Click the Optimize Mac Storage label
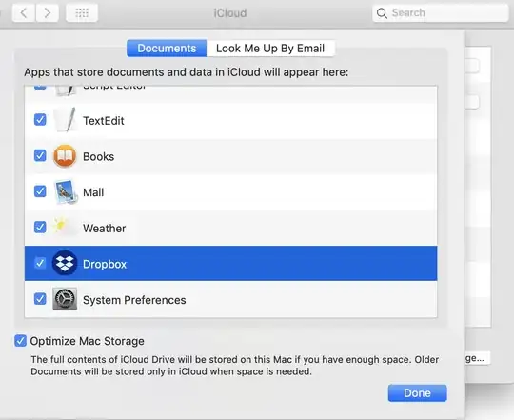 click(88, 341)
